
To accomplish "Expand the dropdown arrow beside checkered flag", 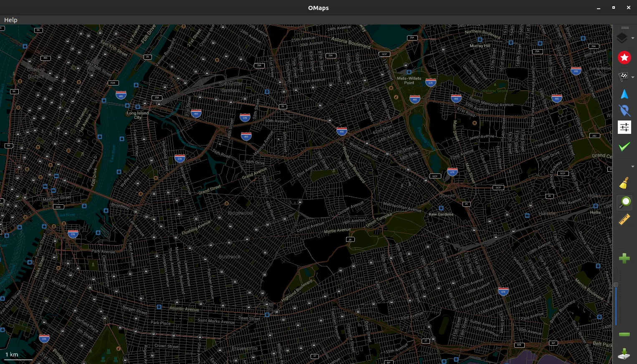I will pyautogui.click(x=633, y=77).
